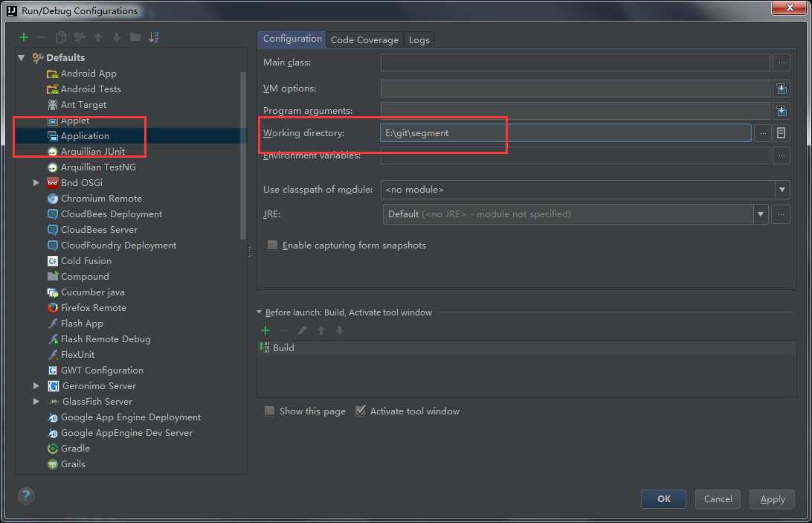Collapse the Defaults tree node
812x523 pixels.
pos(22,57)
